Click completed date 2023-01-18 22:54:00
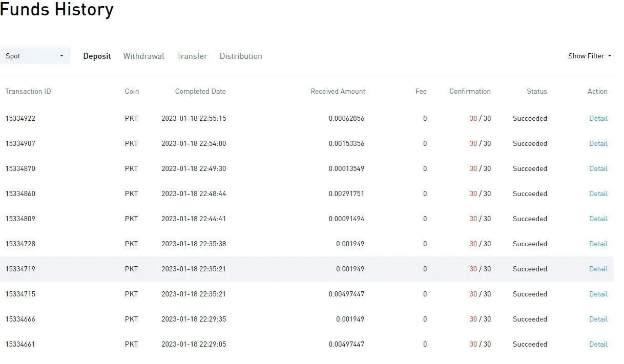 (194, 143)
